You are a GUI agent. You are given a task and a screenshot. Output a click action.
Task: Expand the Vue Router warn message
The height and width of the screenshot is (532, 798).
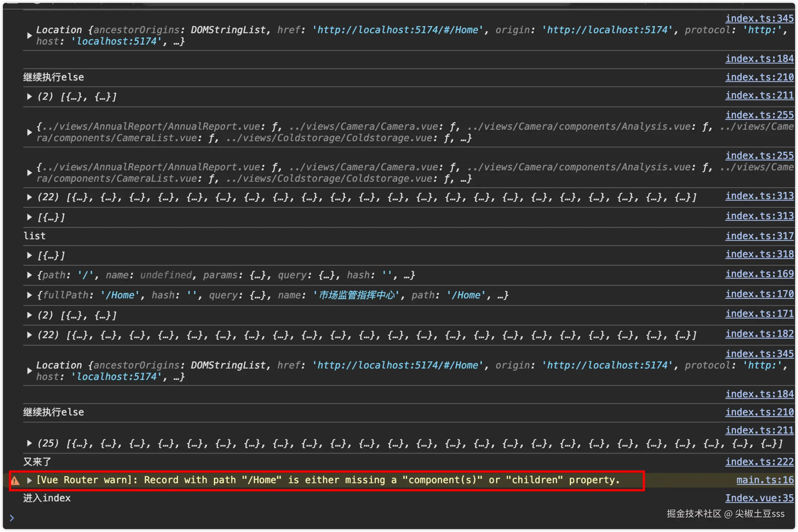(x=29, y=480)
